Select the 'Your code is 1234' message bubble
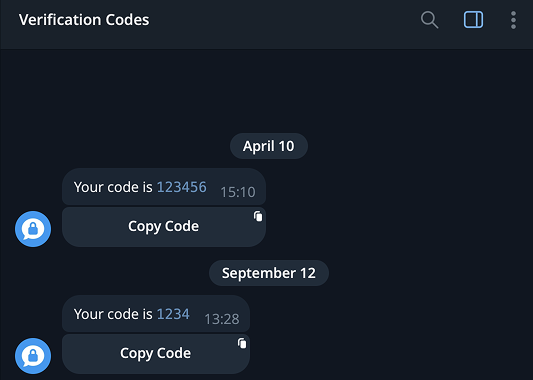 click(156, 314)
